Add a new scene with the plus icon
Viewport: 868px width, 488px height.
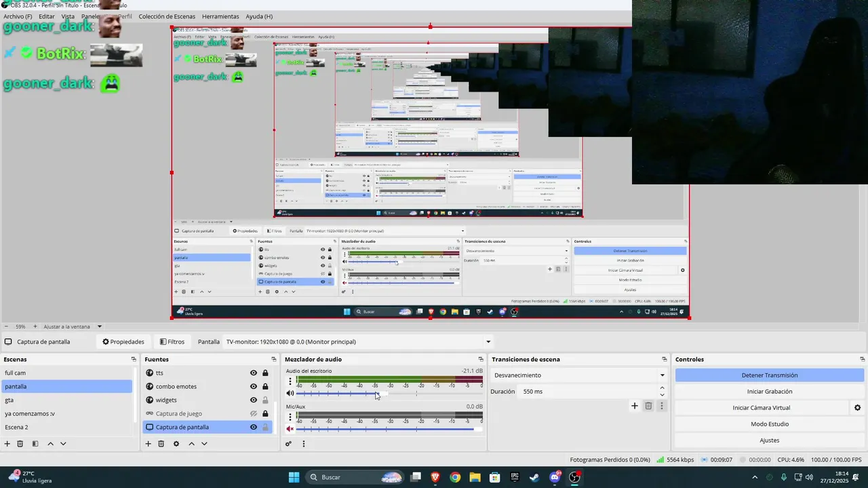click(x=7, y=444)
